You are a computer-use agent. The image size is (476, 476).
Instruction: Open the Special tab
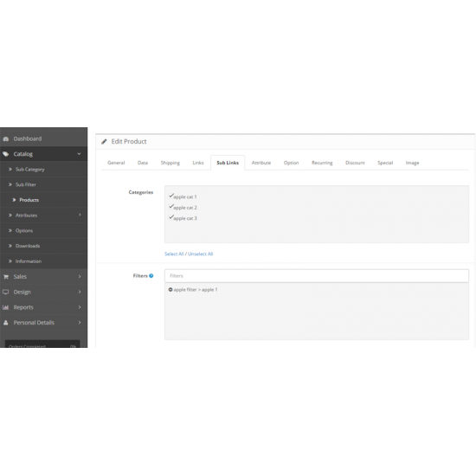pyautogui.click(x=385, y=163)
